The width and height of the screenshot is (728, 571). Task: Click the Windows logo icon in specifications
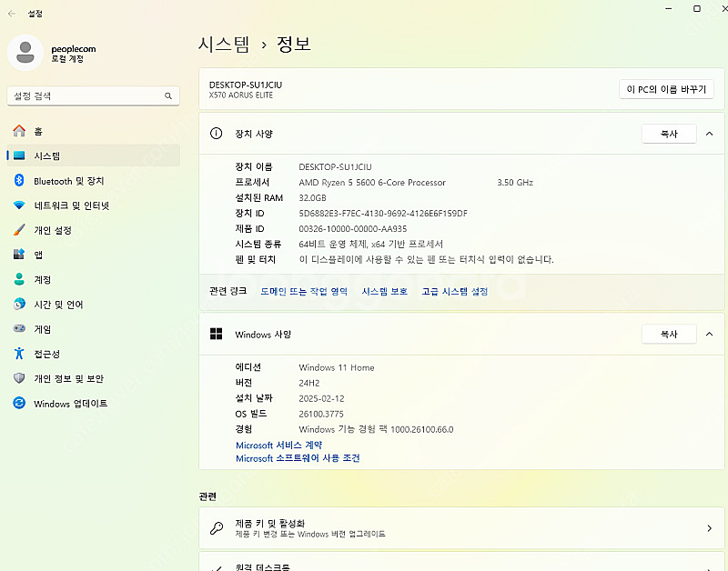[216, 334]
